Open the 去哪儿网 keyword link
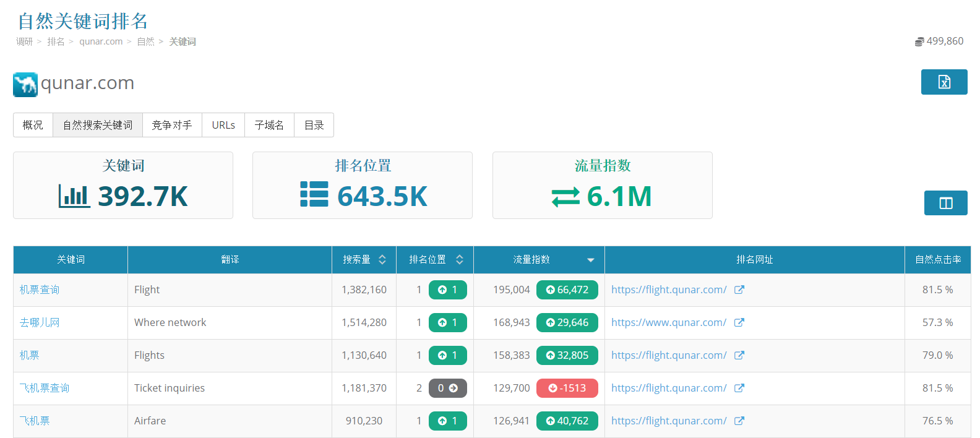This screenshot has width=980, height=438. tap(40, 322)
